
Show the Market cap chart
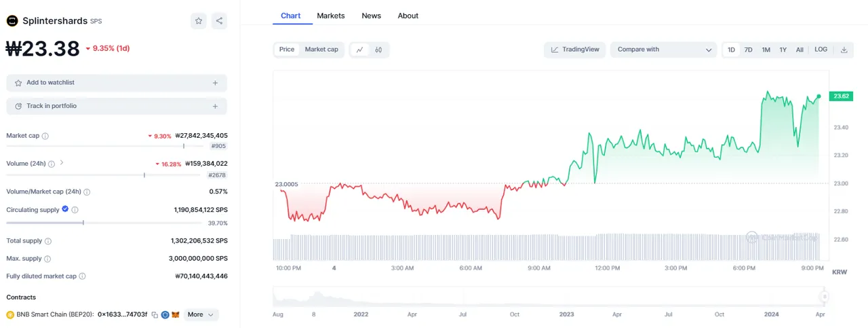pyautogui.click(x=321, y=50)
